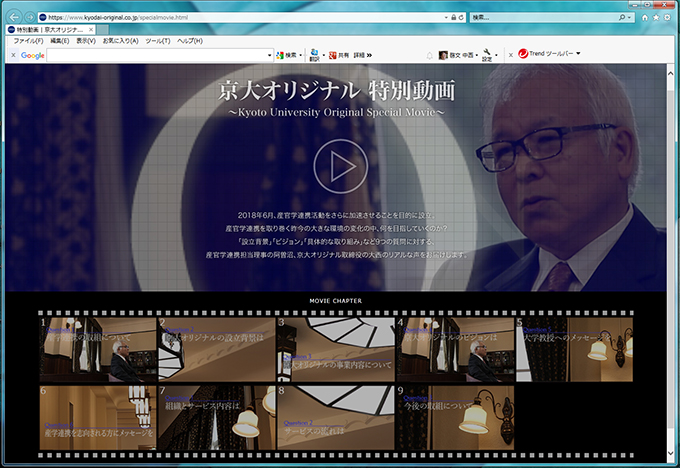Open the Favorites star icon
680x468 pixels.
click(656, 17)
